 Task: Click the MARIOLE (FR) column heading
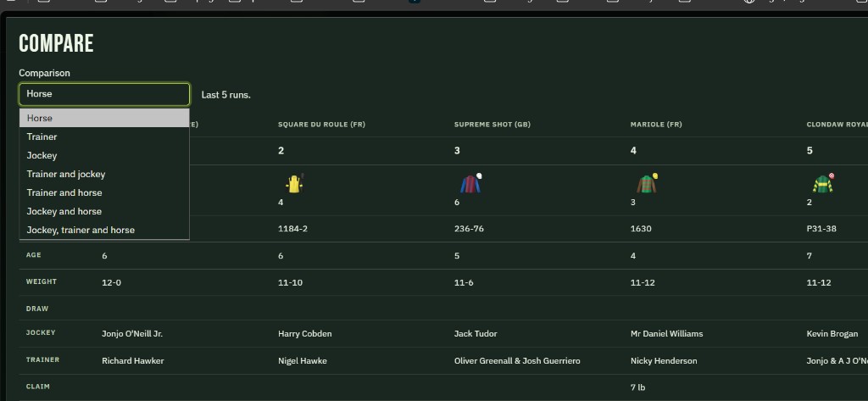tap(656, 125)
